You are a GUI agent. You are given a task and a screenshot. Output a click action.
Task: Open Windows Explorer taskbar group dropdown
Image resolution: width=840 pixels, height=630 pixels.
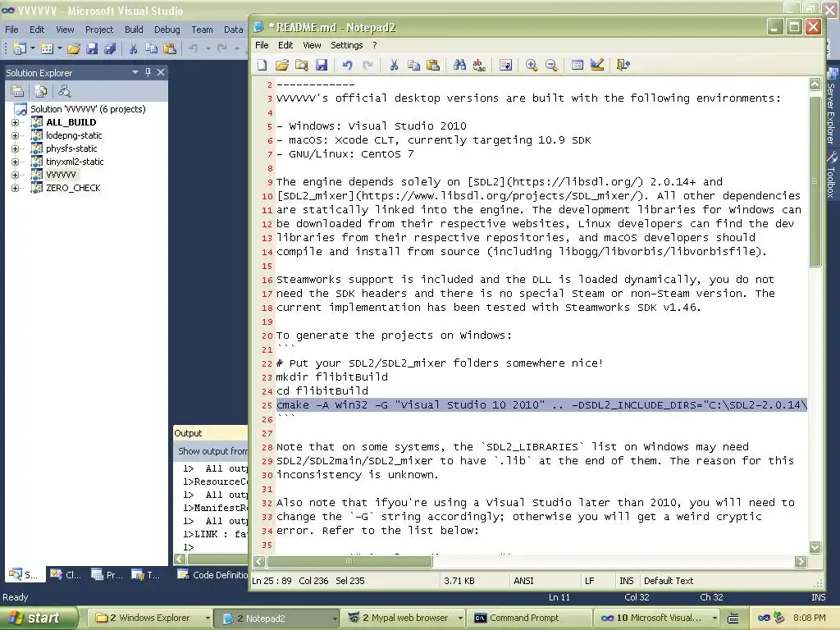pos(208,619)
